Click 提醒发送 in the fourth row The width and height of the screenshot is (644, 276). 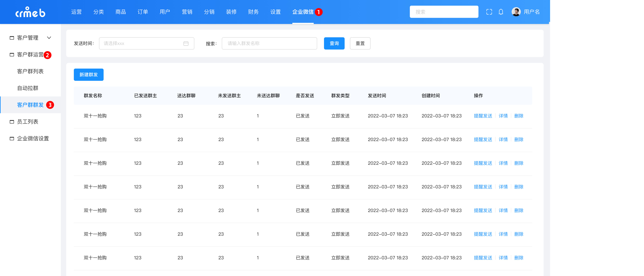pyautogui.click(x=483, y=187)
